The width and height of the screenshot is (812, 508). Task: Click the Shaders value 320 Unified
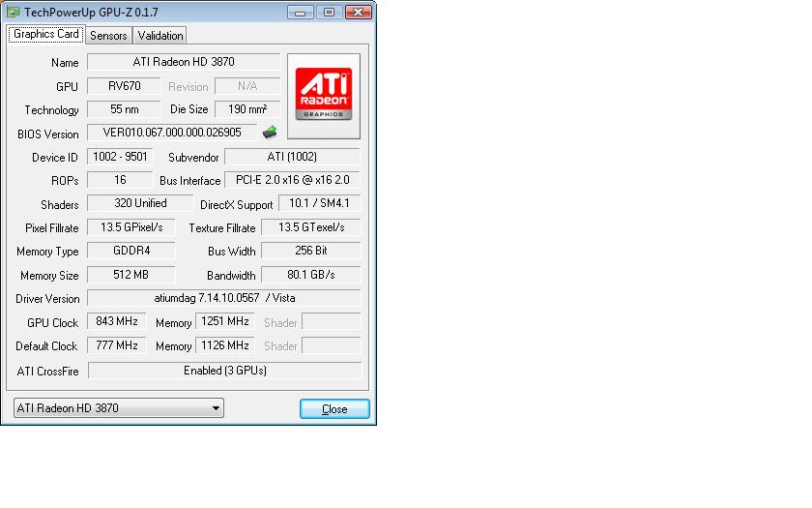(140, 203)
